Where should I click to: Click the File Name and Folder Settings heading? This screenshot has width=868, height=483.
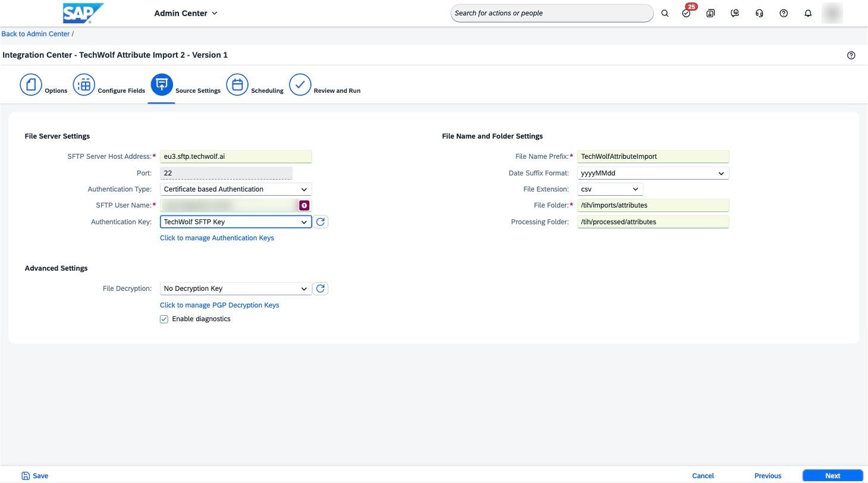click(492, 136)
